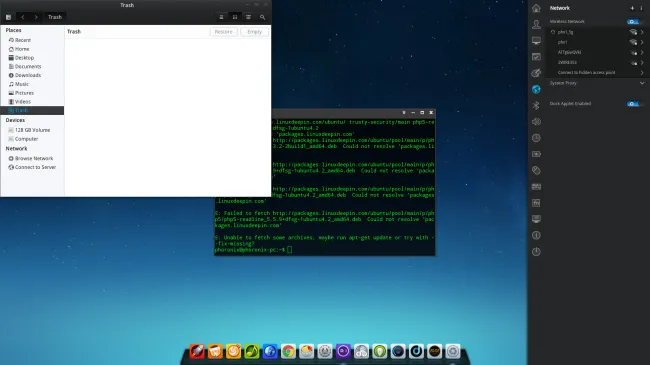Open arrow for Connect to hidden access point
Viewport: 650px width, 365px height.
(642, 73)
